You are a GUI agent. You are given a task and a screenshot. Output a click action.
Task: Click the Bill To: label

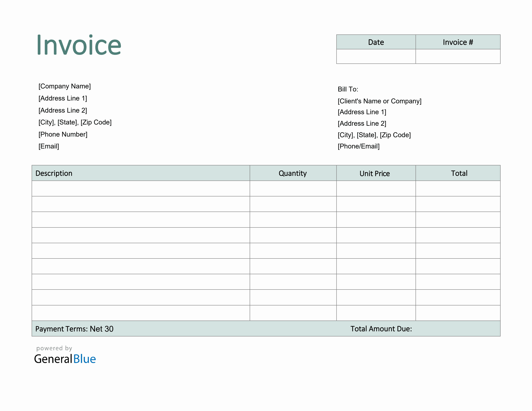click(348, 89)
